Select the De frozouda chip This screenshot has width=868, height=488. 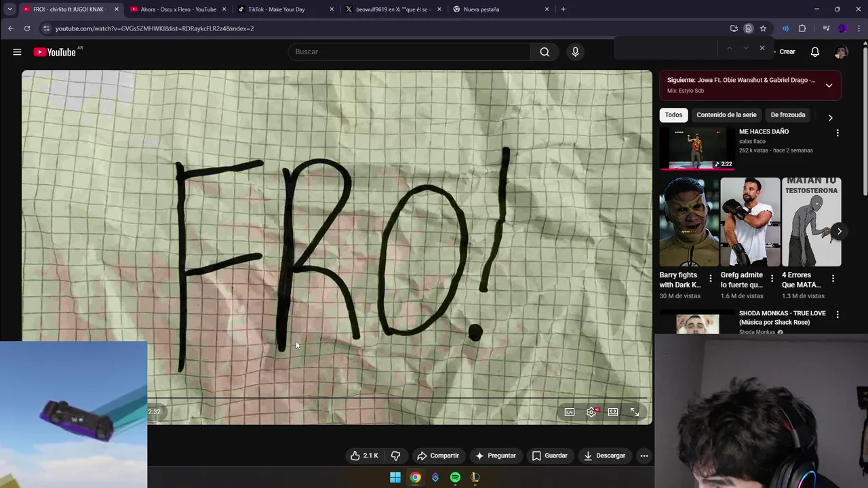coord(788,115)
